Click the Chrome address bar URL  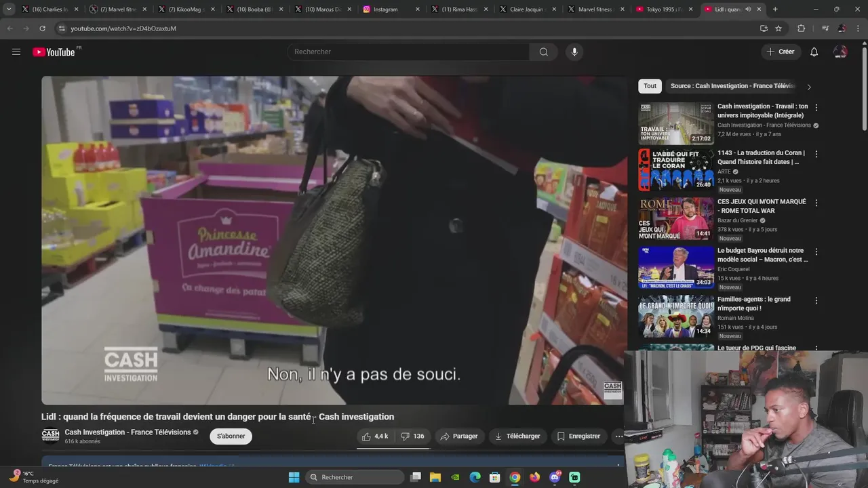click(123, 28)
